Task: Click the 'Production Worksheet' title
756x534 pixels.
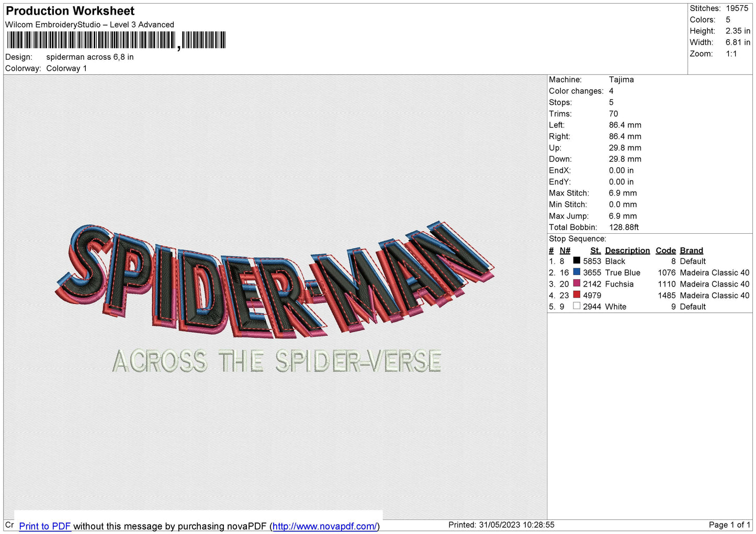Action: point(70,11)
